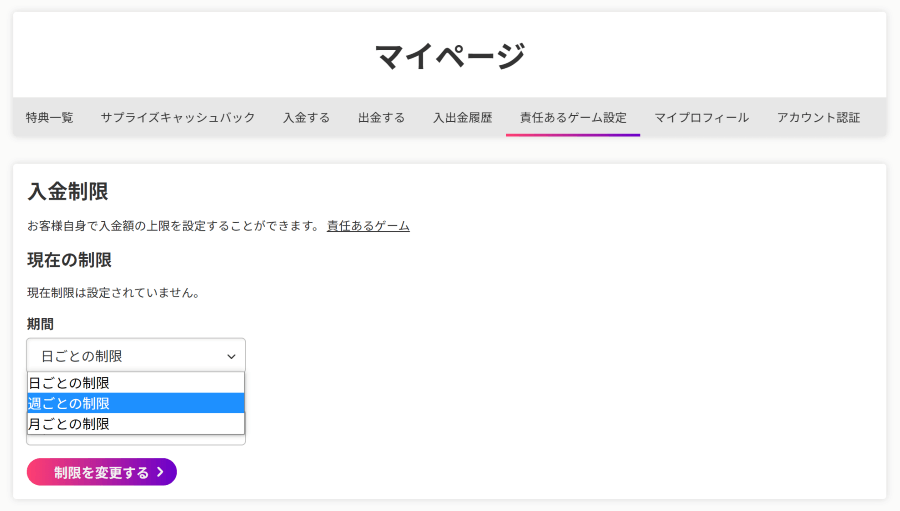Click the 現在の制限 heading
Screen dimensions: 900x511
69,260
